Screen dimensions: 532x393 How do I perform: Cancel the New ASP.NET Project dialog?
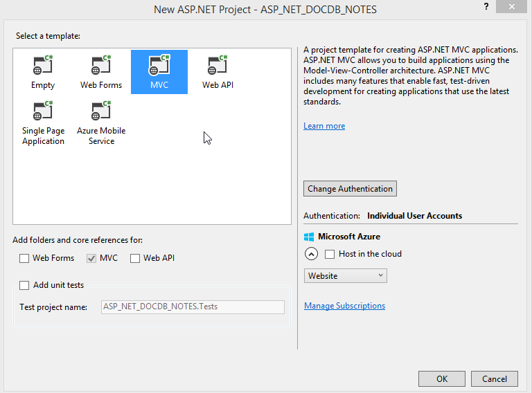tap(495, 378)
